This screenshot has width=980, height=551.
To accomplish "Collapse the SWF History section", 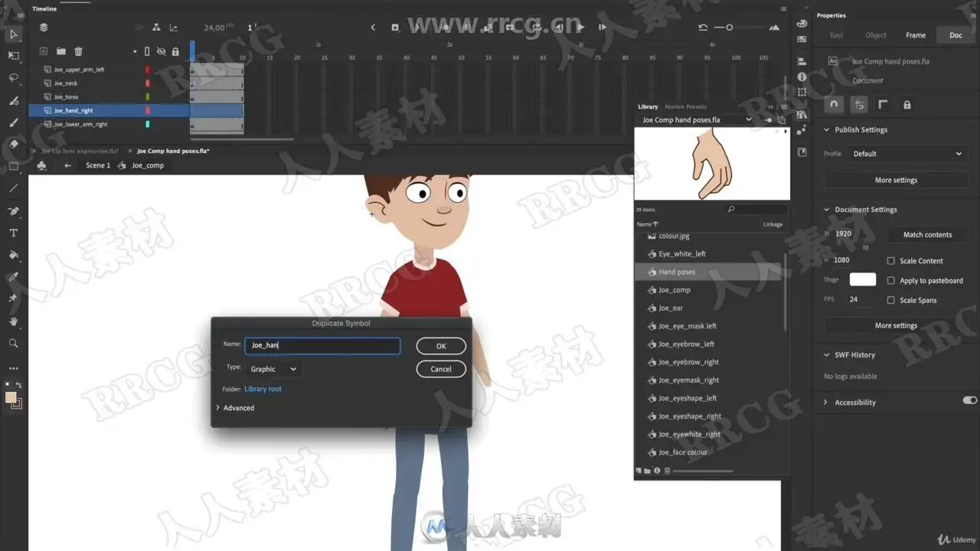I will [827, 355].
